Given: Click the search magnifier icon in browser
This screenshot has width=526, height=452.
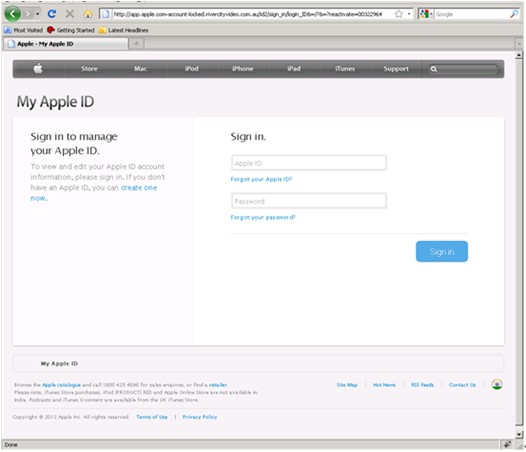Looking at the screenshot, I should [x=514, y=14].
